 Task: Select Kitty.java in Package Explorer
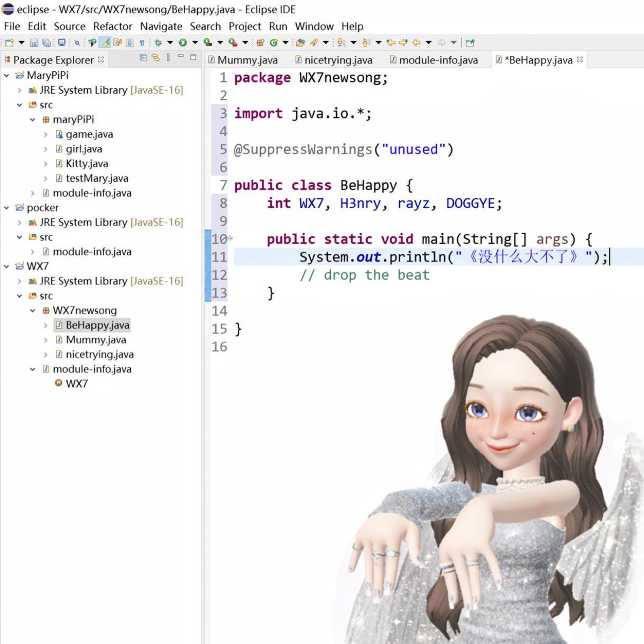point(87,164)
